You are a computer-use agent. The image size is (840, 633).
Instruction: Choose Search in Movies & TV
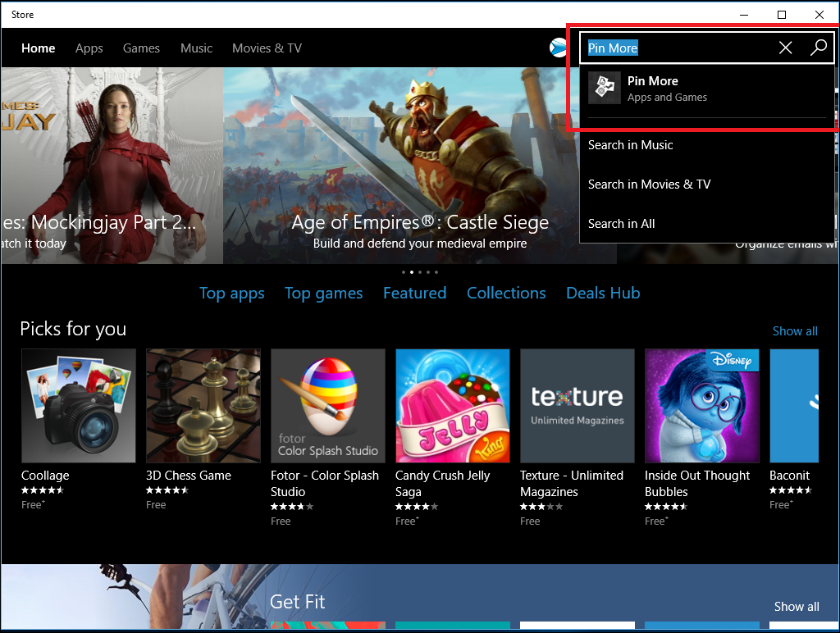(x=650, y=184)
